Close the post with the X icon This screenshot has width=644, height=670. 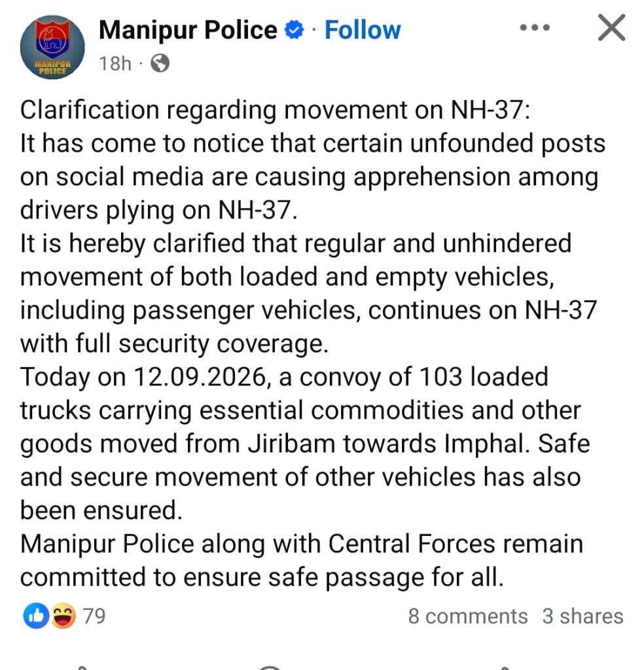pos(611,27)
